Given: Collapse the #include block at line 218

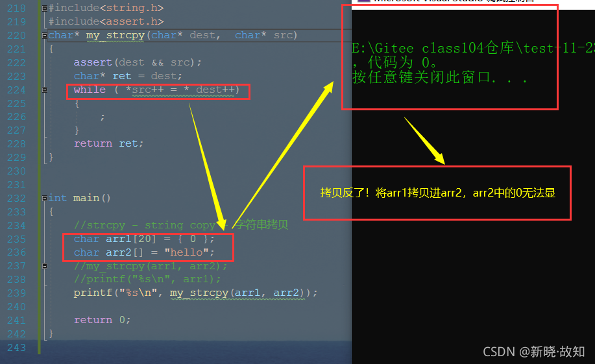Looking at the screenshot, I should (x=44, y=8).
